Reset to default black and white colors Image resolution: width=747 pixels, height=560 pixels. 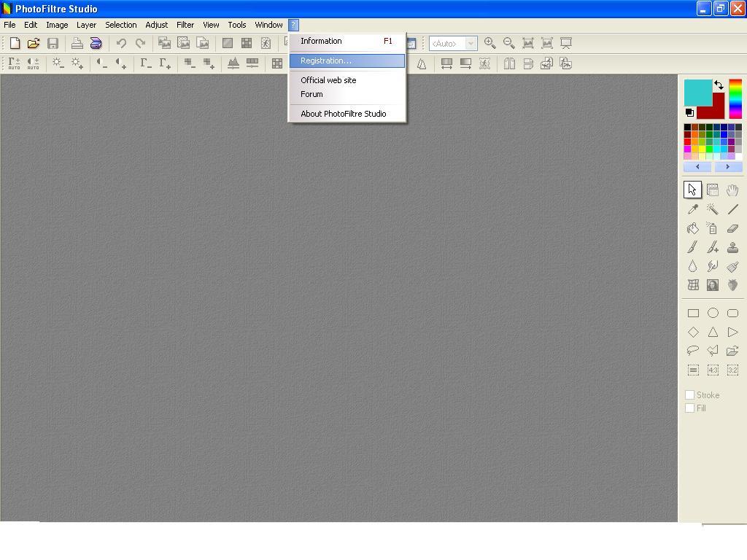pyautogui.click(x=689, y=112)
